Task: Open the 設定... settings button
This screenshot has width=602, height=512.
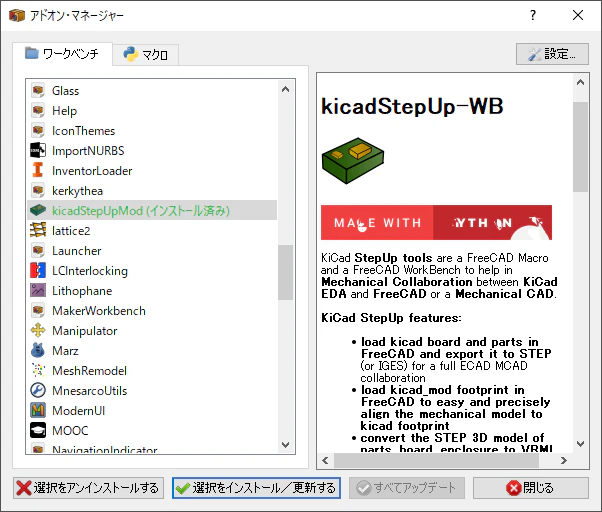Action: coord(552,54)
